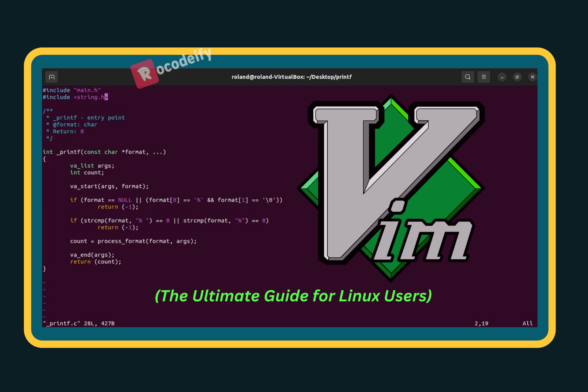Close the terminal window
Image resolution: width=588 pixels, height=392 pixels.
click(532, 77)
